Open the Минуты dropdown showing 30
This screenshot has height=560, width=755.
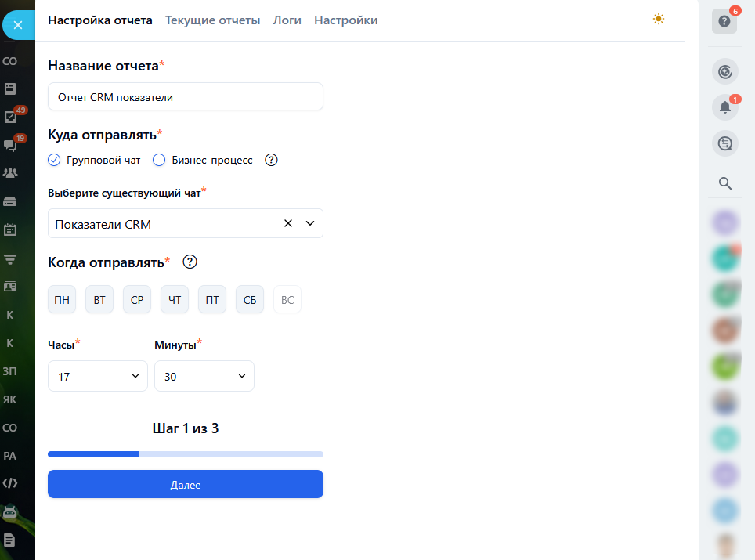point(204,376)
